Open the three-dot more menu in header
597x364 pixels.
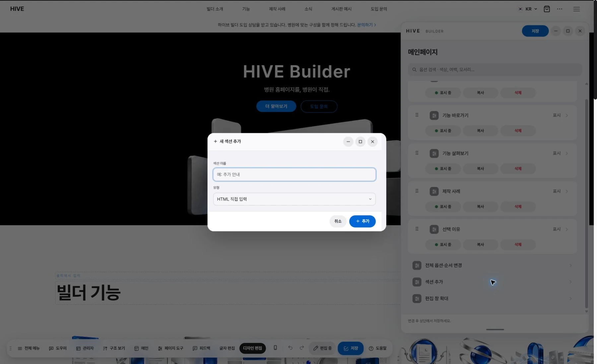560,9
